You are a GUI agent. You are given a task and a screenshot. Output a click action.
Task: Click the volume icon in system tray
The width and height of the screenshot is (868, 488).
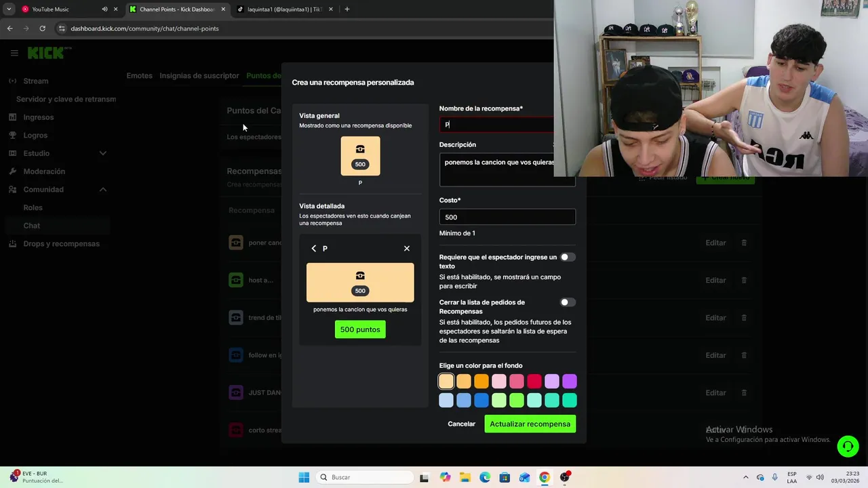(x=820, y=477)
